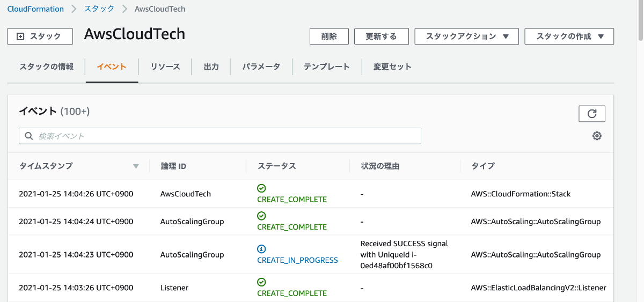Click the CloudFormation breadcrumb link
Screen dimensions: 644x302
click(x=35, y=9)
